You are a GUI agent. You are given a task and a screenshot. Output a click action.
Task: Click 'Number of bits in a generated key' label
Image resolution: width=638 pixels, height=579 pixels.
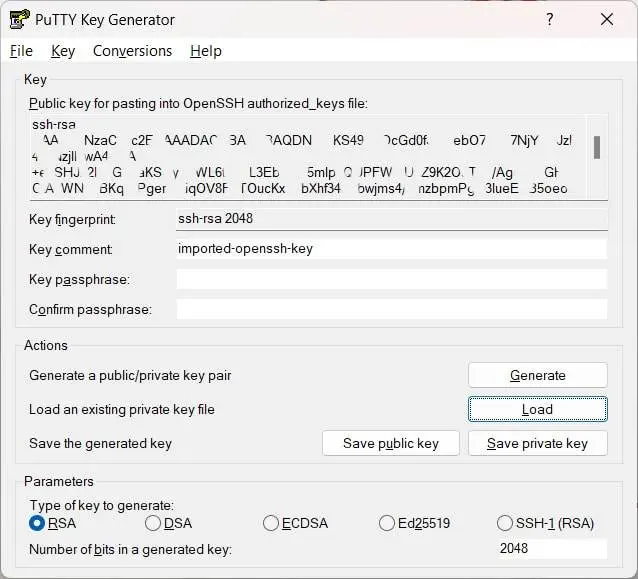coord(131,550)
